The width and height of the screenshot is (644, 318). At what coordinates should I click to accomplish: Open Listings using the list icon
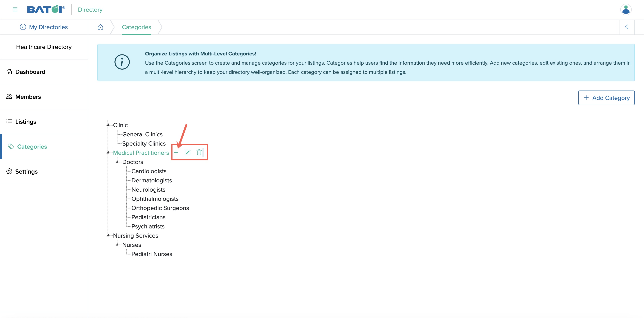coord(9,121)
